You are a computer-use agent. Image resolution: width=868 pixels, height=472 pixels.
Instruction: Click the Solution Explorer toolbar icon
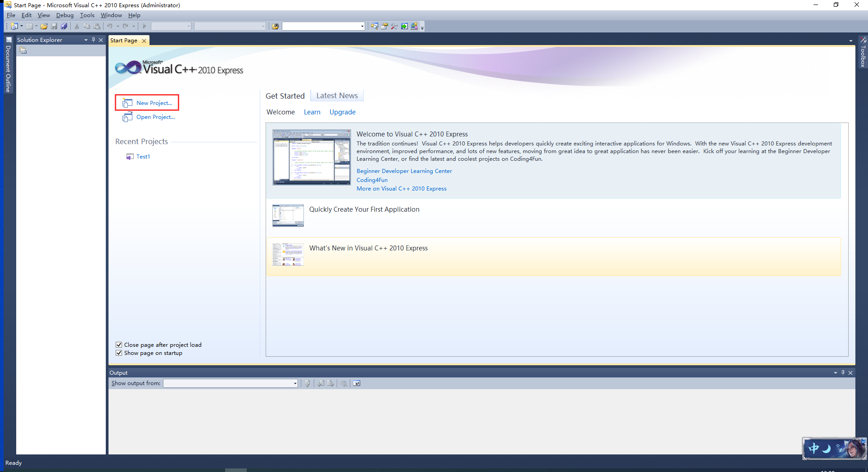(x=375, y=26)
